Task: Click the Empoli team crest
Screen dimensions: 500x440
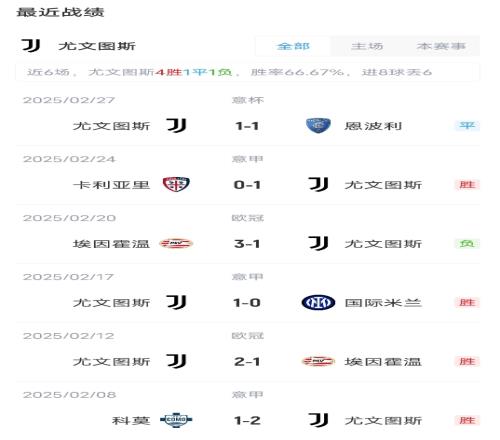Action: pos(318,126)
